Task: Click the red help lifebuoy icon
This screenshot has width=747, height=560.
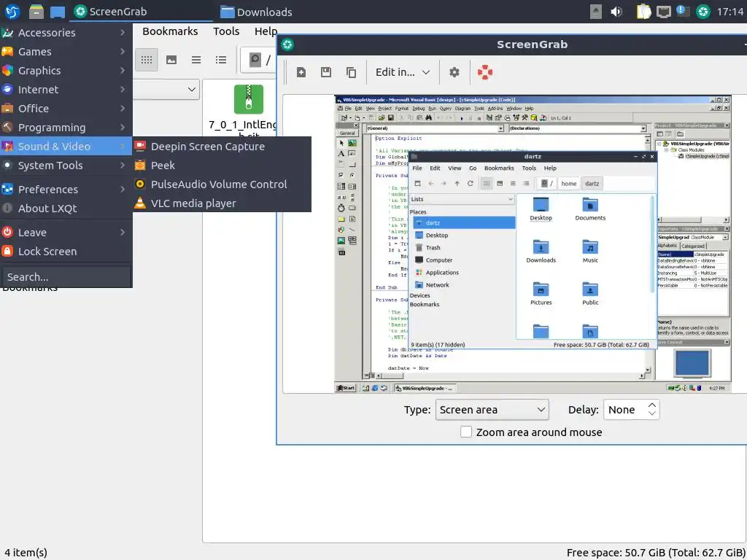Action: (x=485, y=72)
